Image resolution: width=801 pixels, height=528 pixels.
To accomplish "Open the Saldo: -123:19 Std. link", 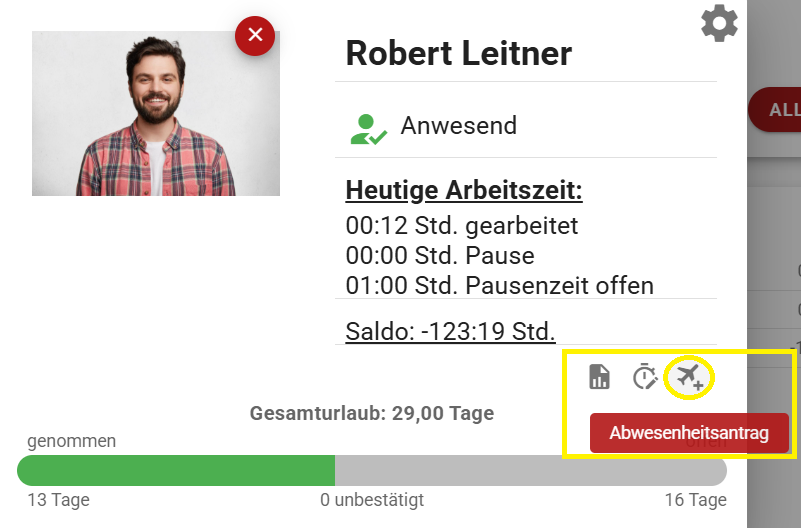I will (x=450, y=331).
